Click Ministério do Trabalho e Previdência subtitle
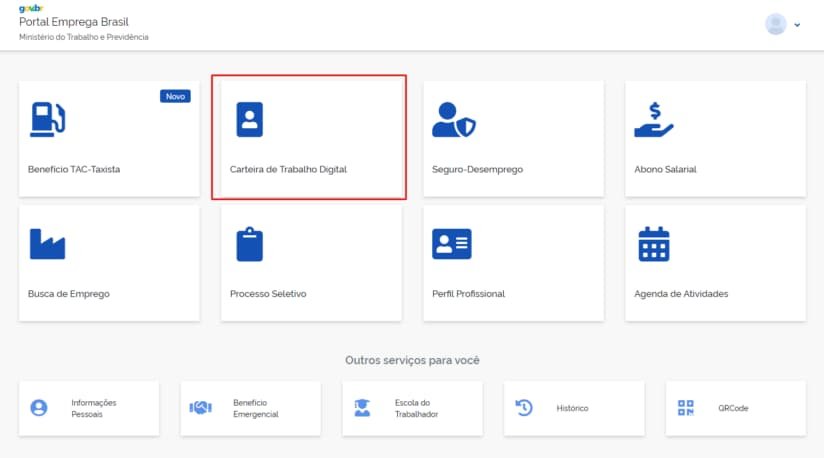This screenshot has width=824, height=458. pos(84,37)
